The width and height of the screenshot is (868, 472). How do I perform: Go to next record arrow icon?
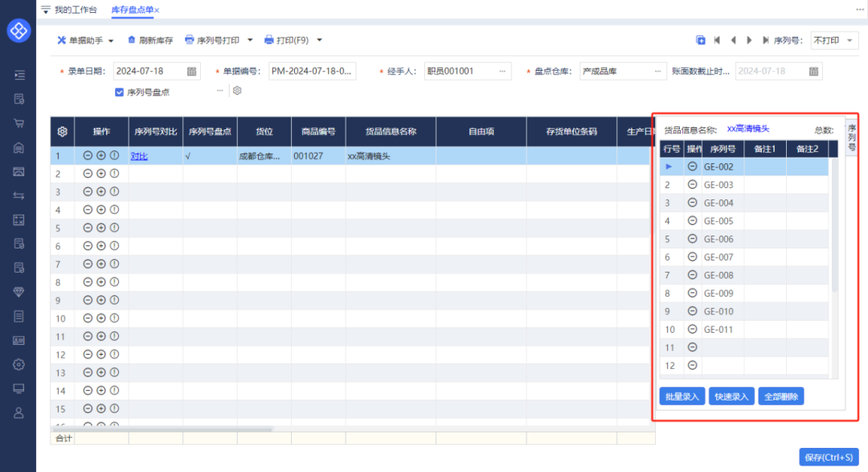click(x=749, y=40)
